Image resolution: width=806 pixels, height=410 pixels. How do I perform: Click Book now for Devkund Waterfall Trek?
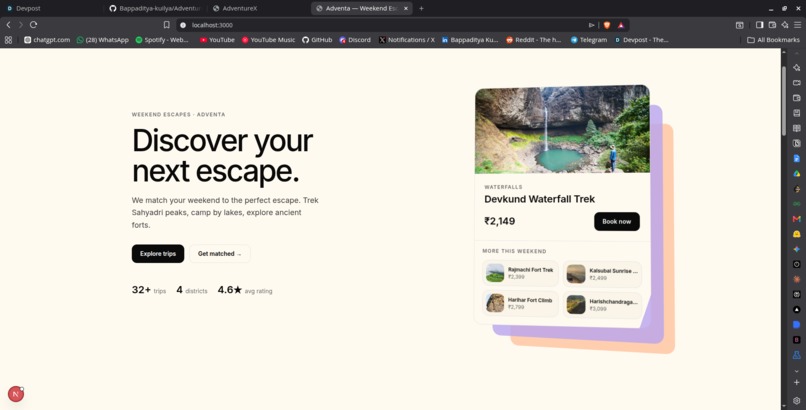click(x=617, y=221)
